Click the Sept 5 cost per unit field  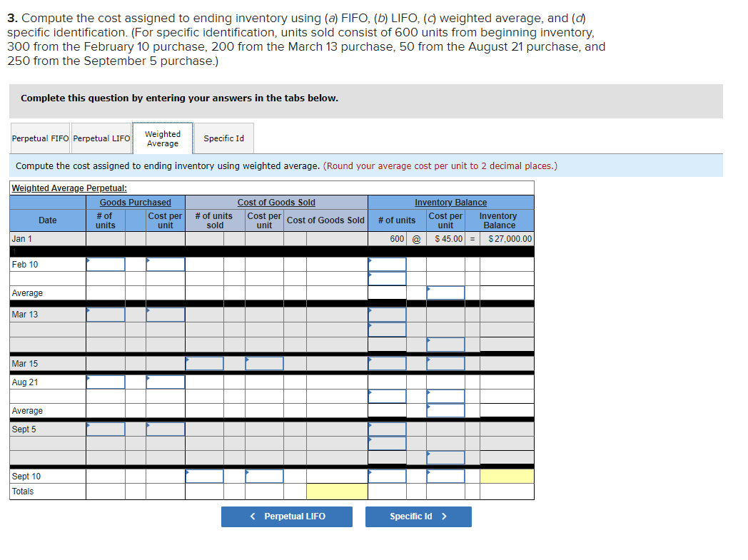tap(165, 429)
